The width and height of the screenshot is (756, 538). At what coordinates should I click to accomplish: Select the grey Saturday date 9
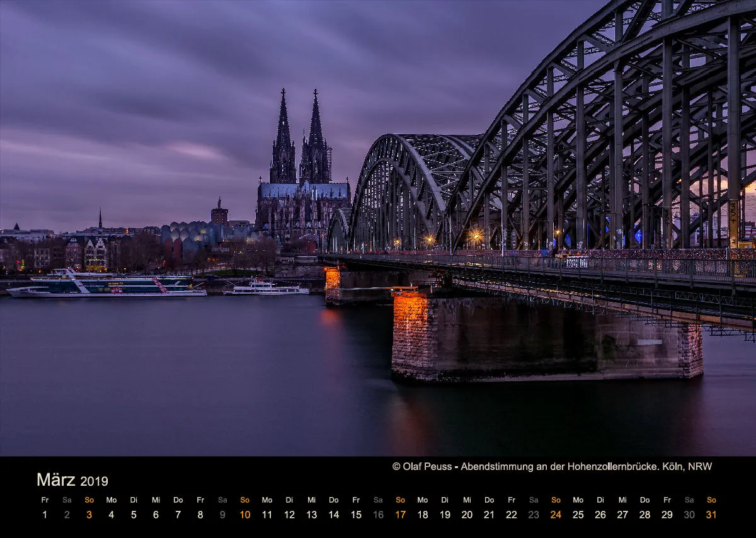coord(222,515)
